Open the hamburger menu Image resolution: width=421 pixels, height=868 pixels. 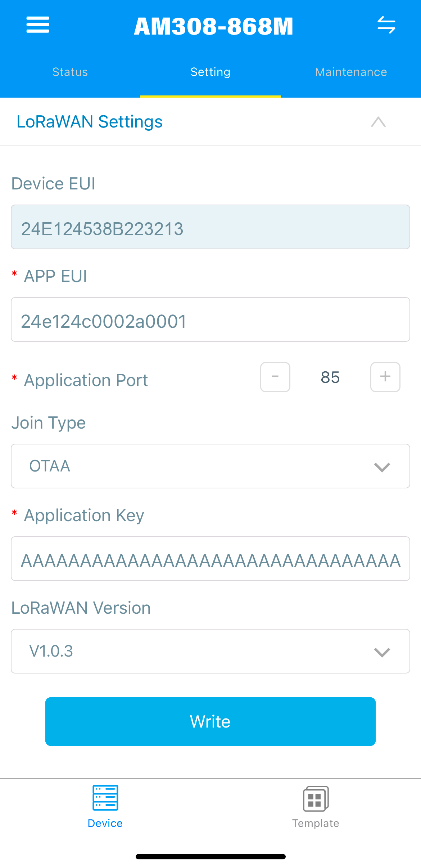[38, 25]
